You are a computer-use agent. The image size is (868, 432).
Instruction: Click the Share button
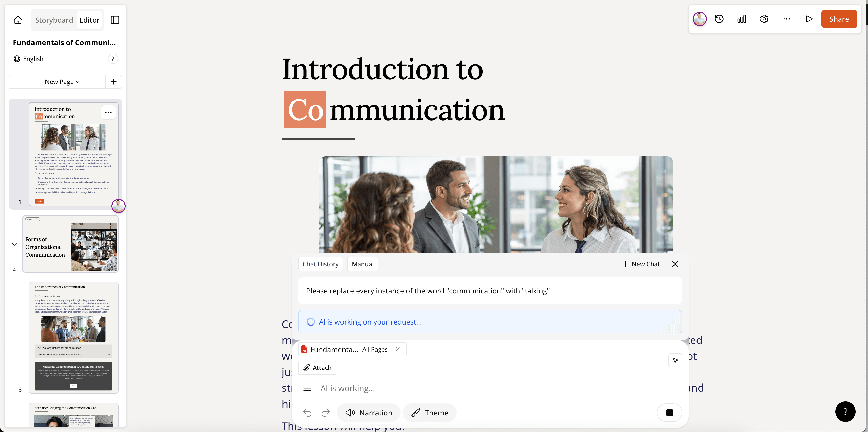[839, 19]
